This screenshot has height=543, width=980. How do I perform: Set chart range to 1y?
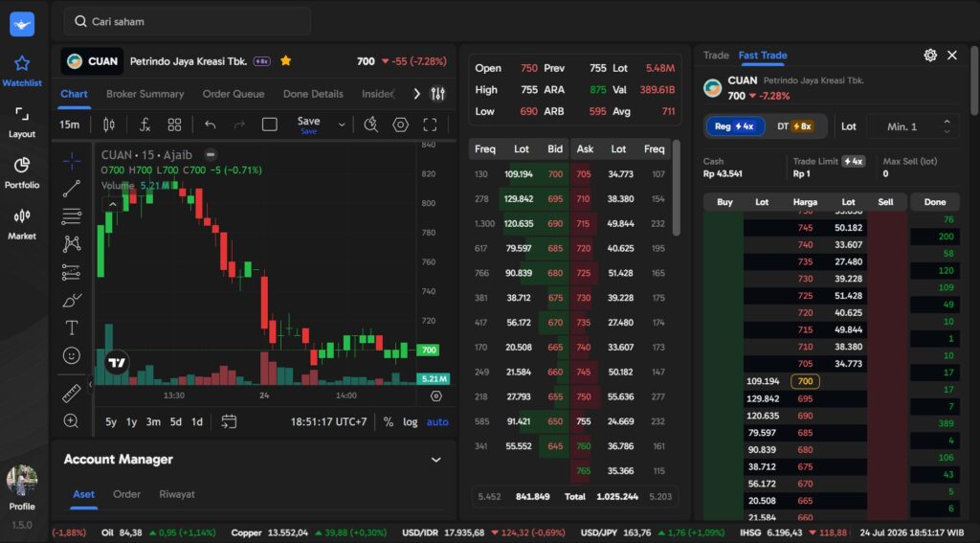131,421
